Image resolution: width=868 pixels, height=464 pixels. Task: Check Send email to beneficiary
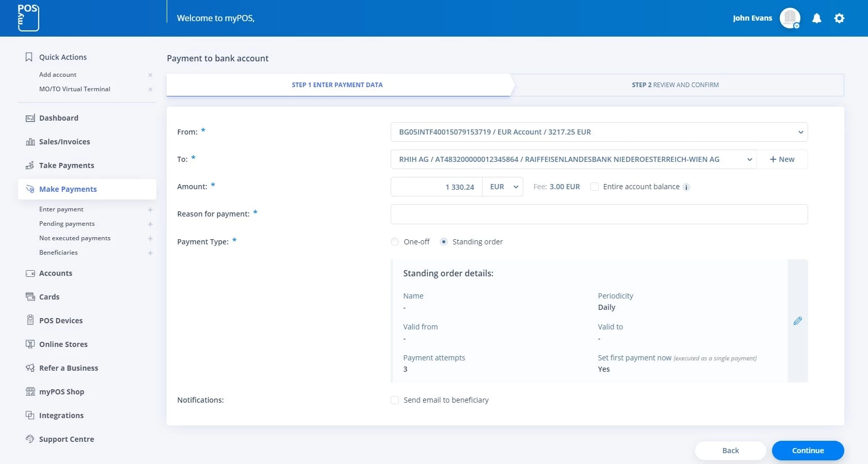click(395, 400)
